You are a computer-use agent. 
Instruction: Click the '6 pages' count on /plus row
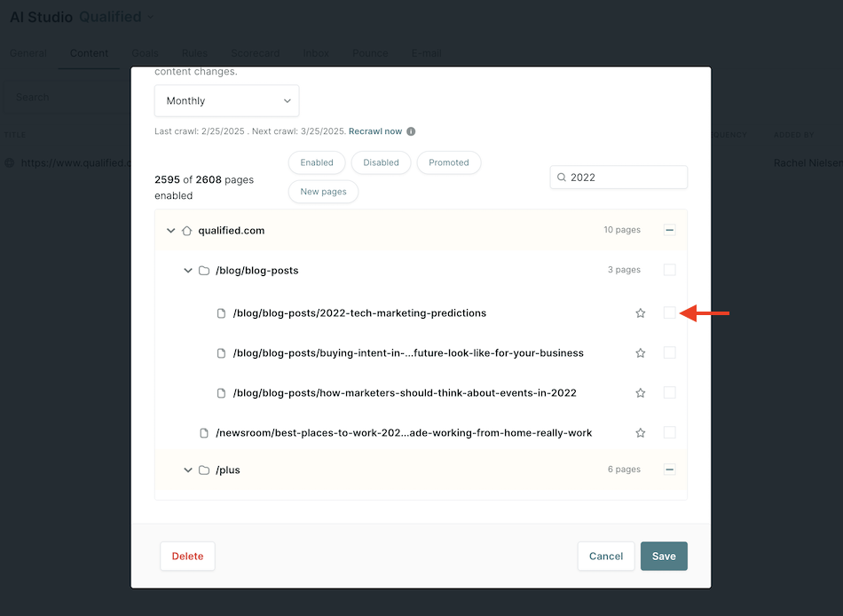(624, 470)
